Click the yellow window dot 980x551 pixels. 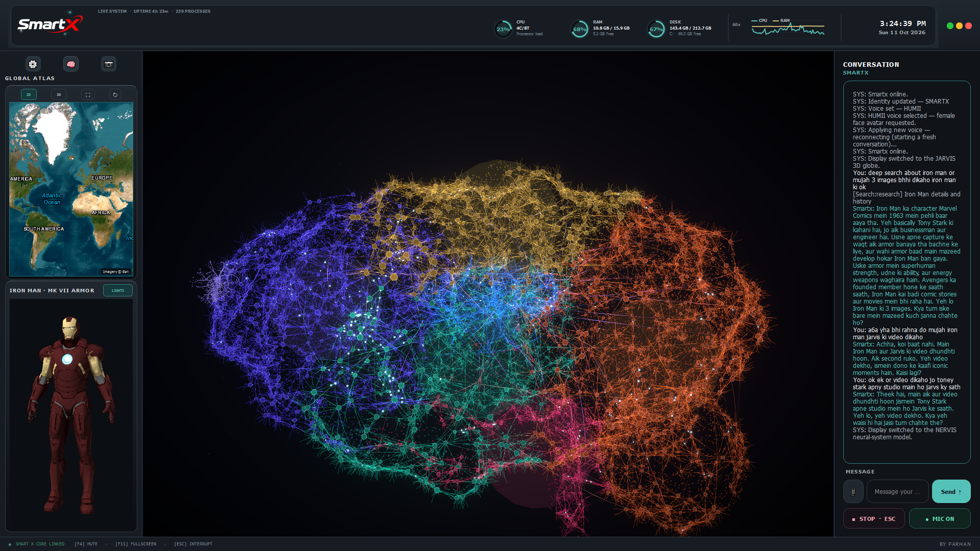click(x=959, y=26)
